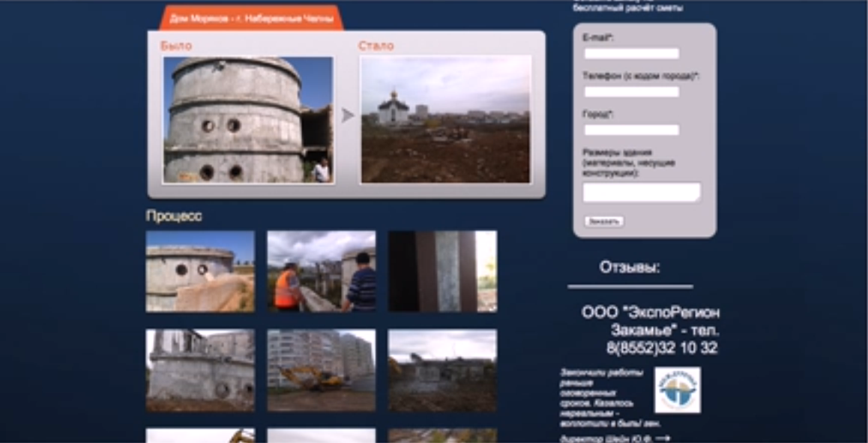Viewport: 868px width, 443px height.
Task: Click the Город*: label
Action: (x=598, y=115)
